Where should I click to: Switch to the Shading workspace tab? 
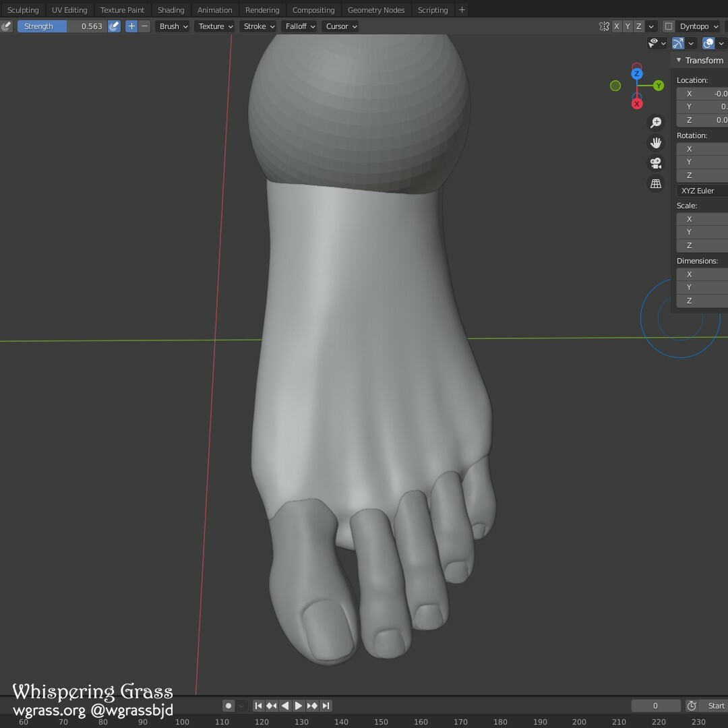pyautogui.click(x=171, y=9)
